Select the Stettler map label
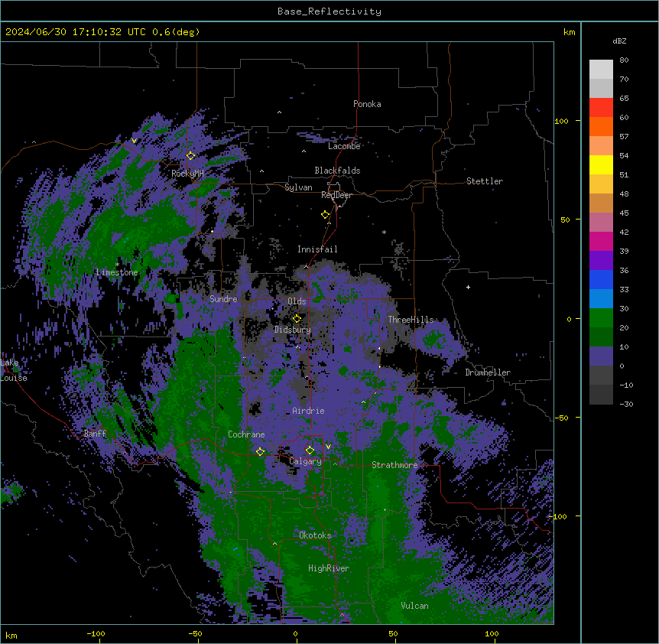The image size is (659, 644). (485, 181)
